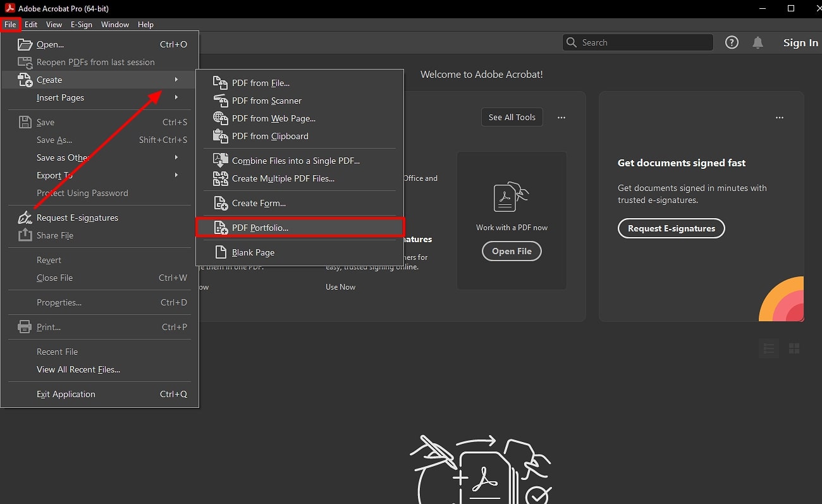Click the Request E-signatures card button
The image size is (822, 504).
[671, 228]
